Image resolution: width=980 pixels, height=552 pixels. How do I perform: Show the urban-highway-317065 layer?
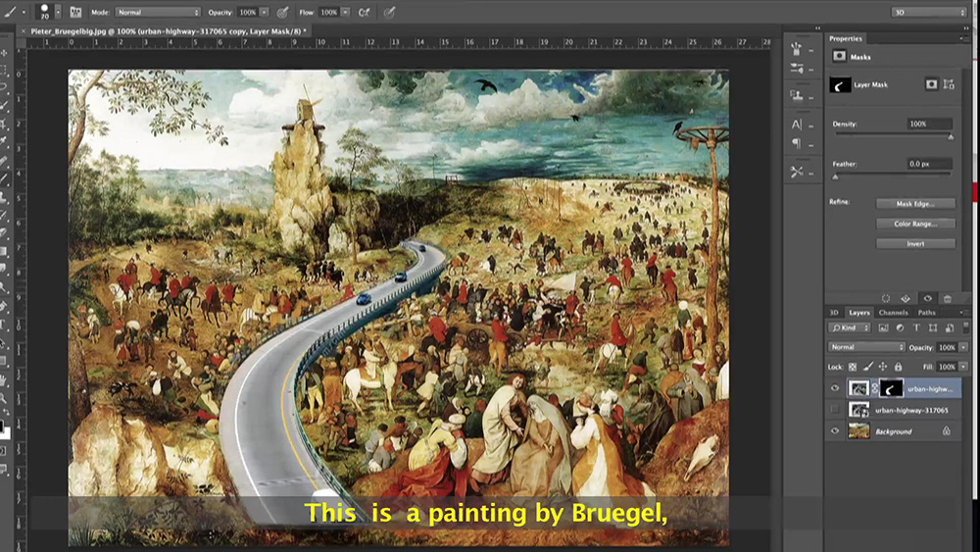point(835,410)
